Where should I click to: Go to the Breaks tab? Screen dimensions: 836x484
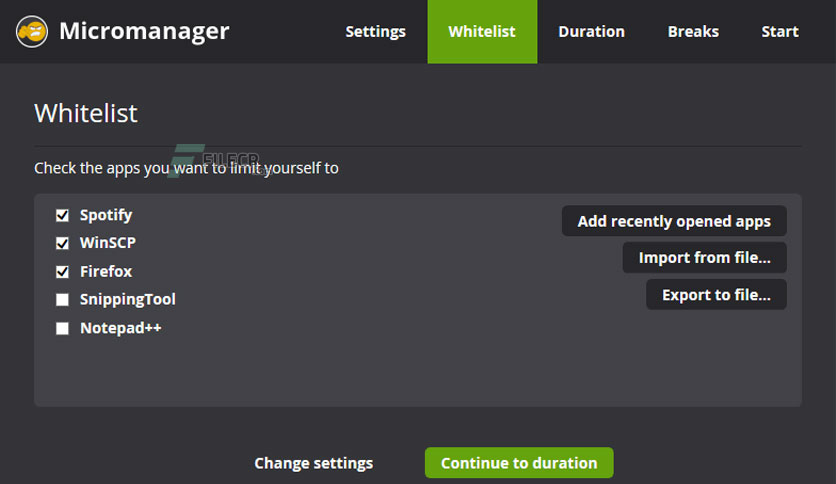click(x=693, y=31)
